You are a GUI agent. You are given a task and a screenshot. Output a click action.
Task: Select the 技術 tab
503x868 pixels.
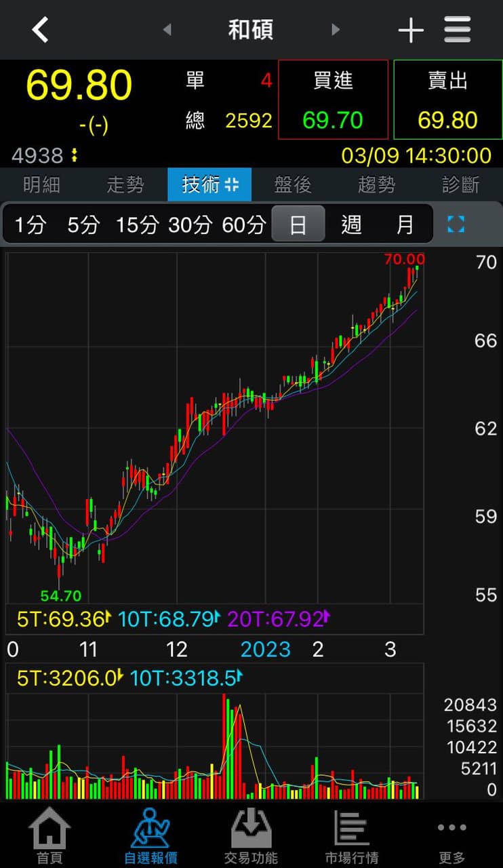tap(209, 184)
